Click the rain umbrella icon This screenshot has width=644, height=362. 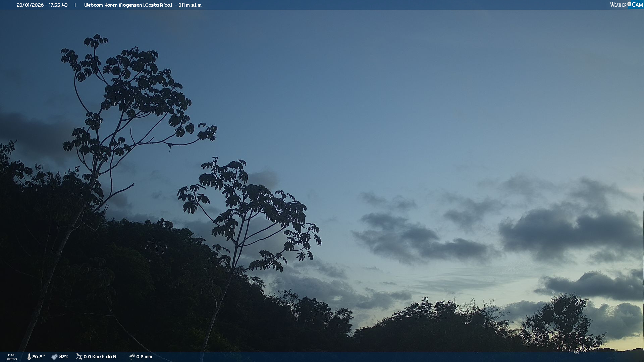pos(132,357)
